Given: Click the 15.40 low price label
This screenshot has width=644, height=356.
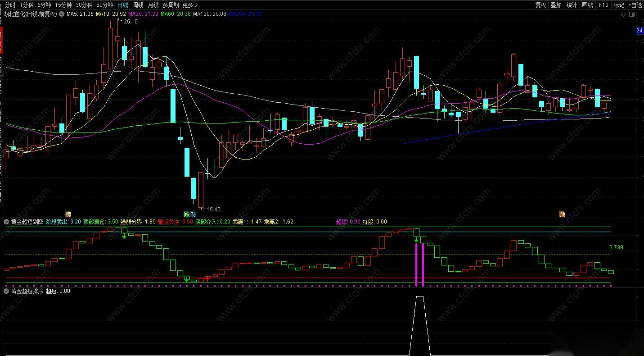Looking at the screenshot, I should pos(214,209).
